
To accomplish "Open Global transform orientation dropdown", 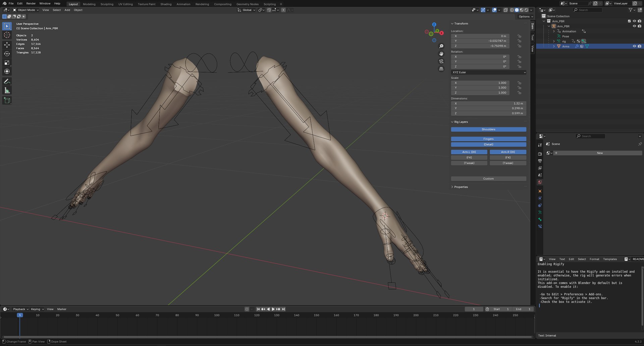I will point(247,10).
